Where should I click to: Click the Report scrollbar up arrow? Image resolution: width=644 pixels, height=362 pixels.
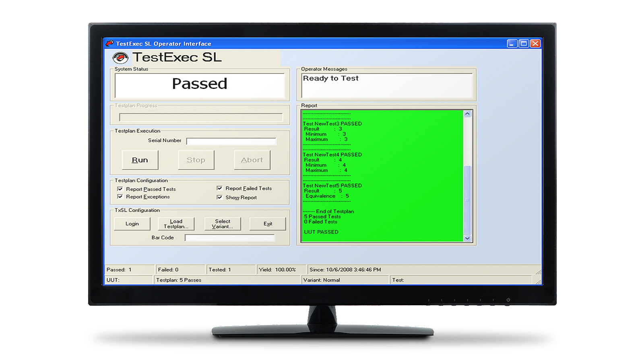point(467,114)
